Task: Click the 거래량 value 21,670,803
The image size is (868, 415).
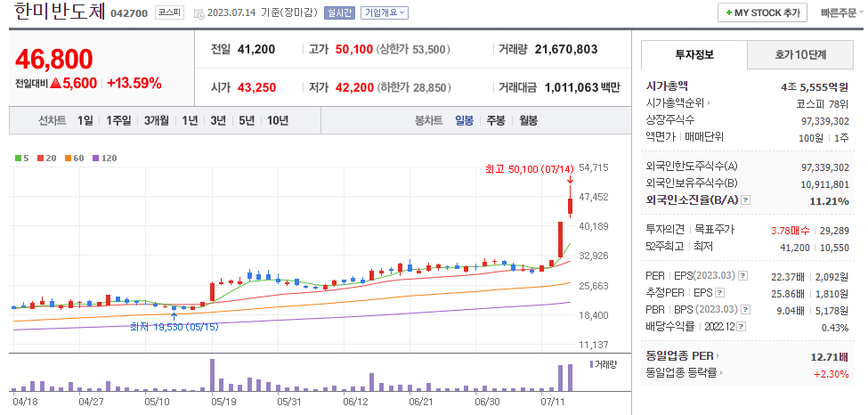Action: 565,49
